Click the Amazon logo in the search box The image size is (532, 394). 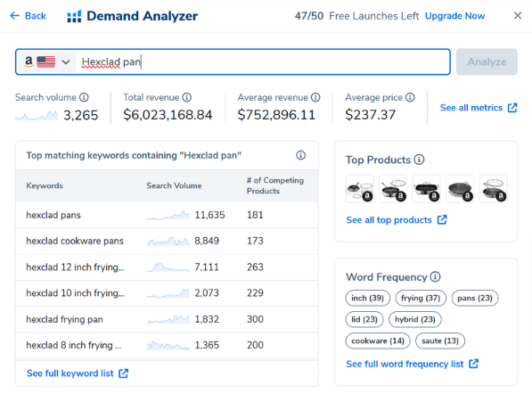click(x=29, y=62)
